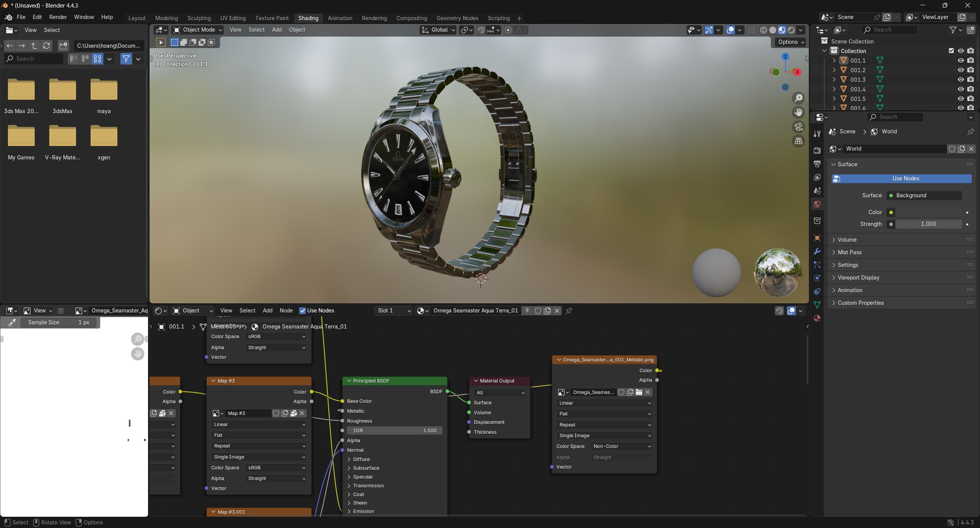Viewport: 980px width, 528px height.
Task: Open Color Space Non-Color dropdown on Metallic node
Action: tap(622, 446)
